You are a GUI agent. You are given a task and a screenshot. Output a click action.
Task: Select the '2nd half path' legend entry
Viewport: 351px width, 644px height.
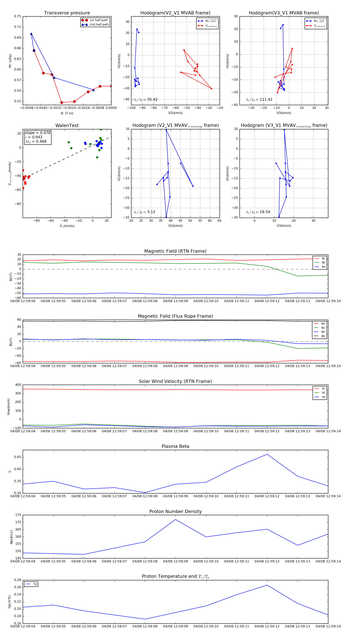95,25
